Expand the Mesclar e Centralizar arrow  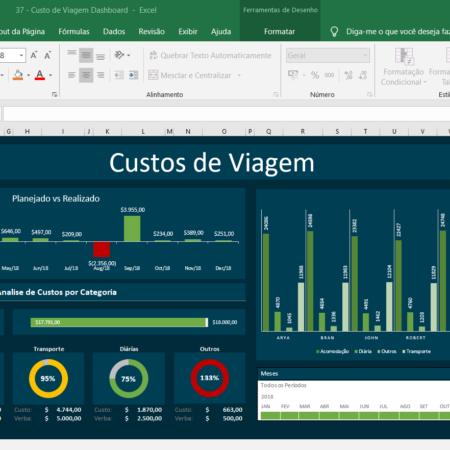coord(239,75)
